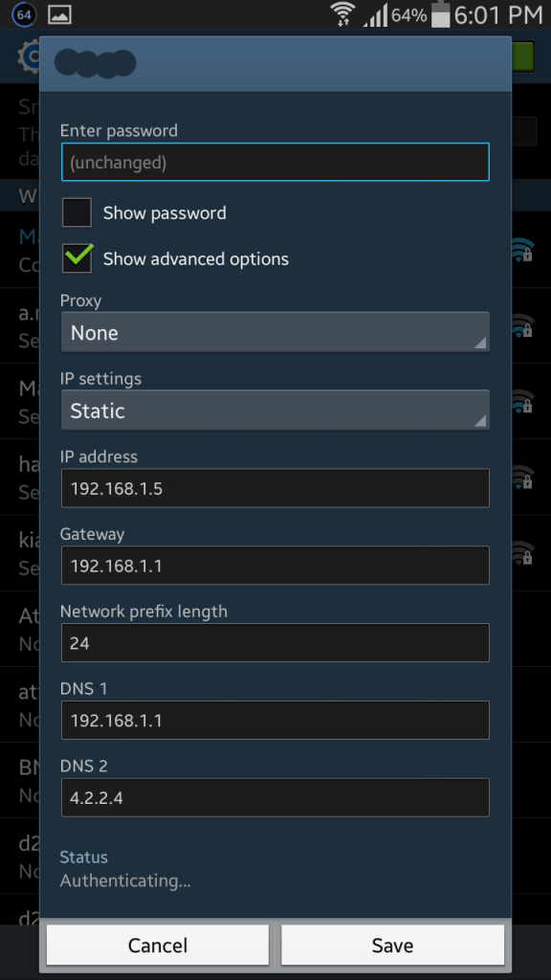Check the Show password checkbox
Screen dimensions: 551x980
(x=77, y=213)
